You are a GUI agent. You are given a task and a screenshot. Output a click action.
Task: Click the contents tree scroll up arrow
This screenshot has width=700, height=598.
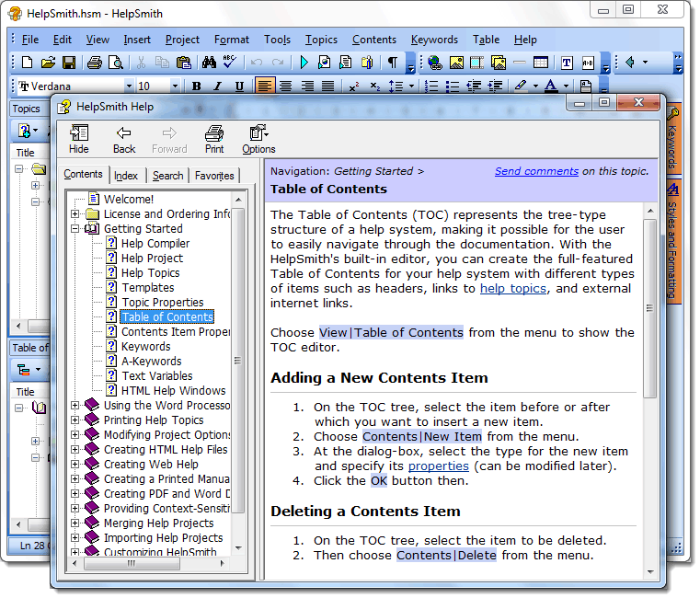(238, 200)
